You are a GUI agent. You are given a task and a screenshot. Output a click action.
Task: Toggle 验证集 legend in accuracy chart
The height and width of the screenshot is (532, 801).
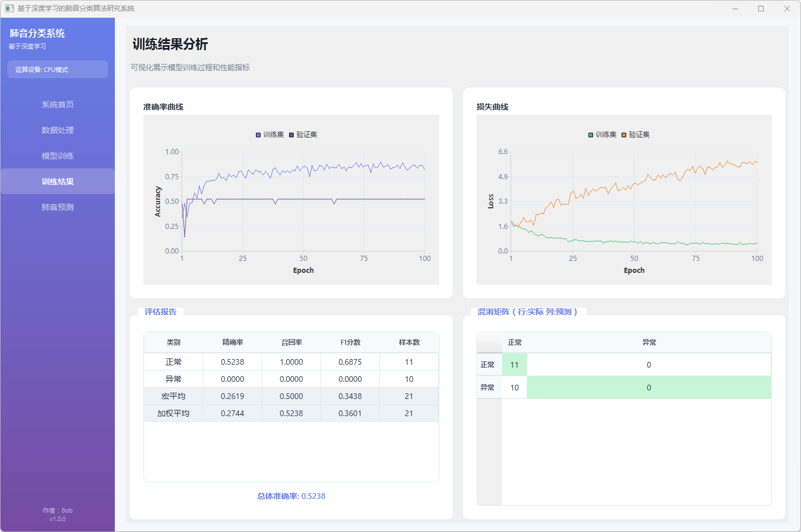[x=303, y=135]
